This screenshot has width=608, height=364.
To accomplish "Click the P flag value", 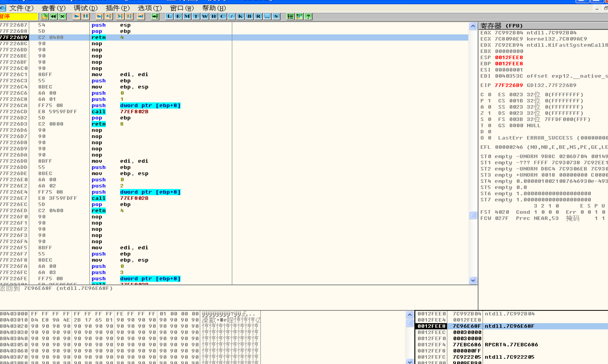I will (489, 101).
